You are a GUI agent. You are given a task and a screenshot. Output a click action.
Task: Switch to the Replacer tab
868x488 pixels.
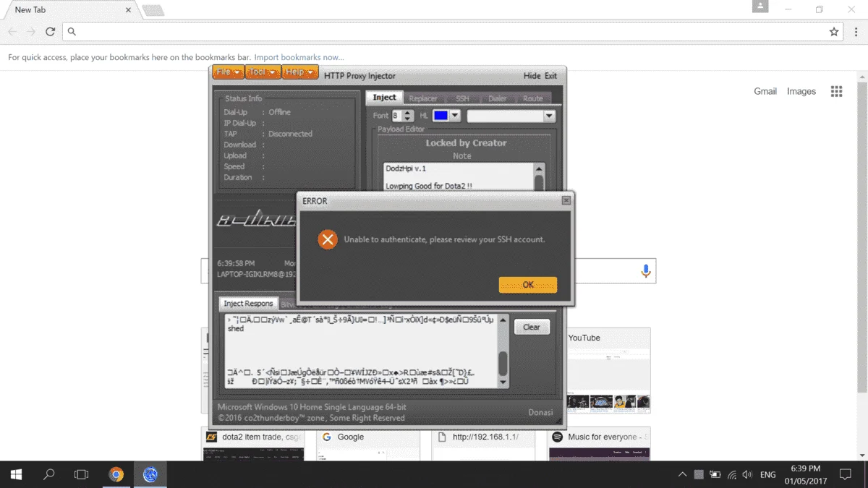pyautogui.click(x=423, y=98)
